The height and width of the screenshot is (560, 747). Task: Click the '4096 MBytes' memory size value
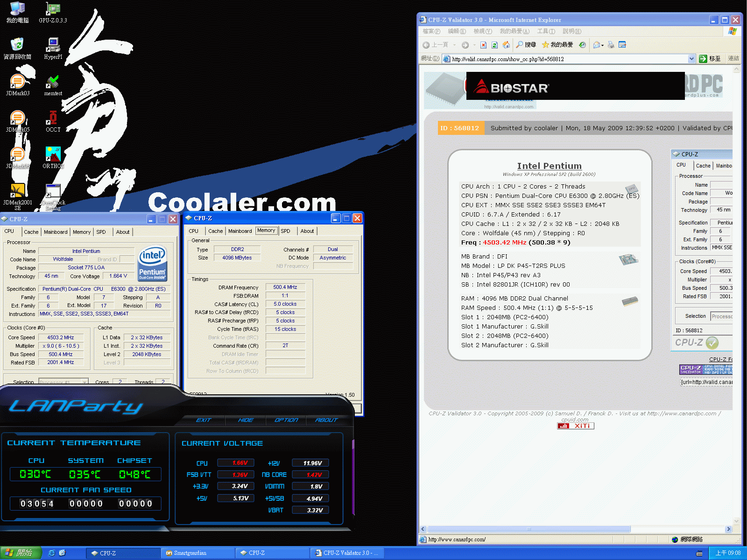(x=237, y=258)
